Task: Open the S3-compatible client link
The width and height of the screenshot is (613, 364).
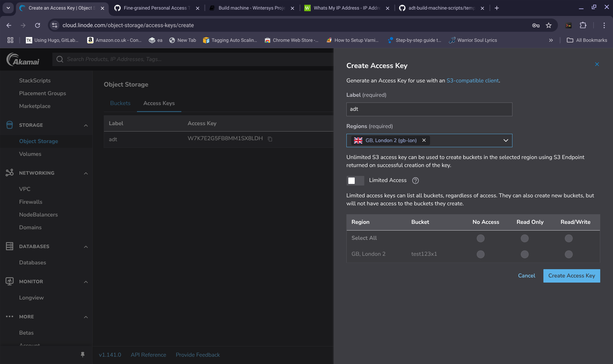Action: [473, 80]
